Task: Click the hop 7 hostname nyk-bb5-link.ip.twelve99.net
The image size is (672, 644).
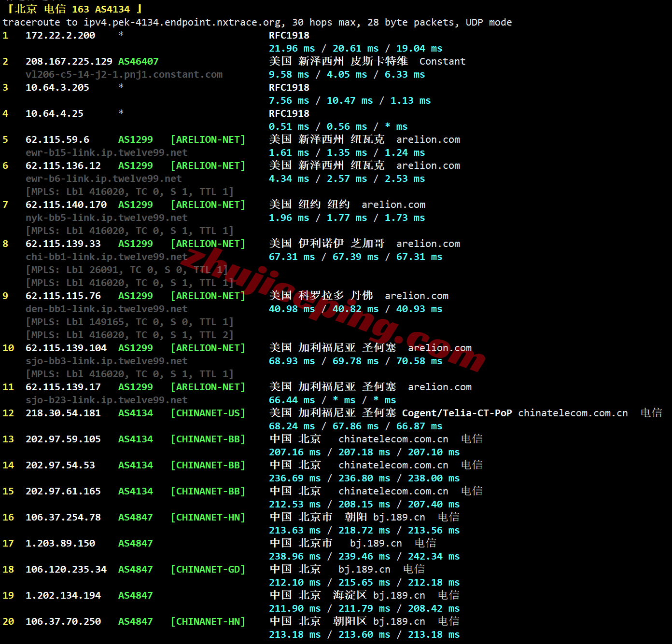Action: coord(106,218)
